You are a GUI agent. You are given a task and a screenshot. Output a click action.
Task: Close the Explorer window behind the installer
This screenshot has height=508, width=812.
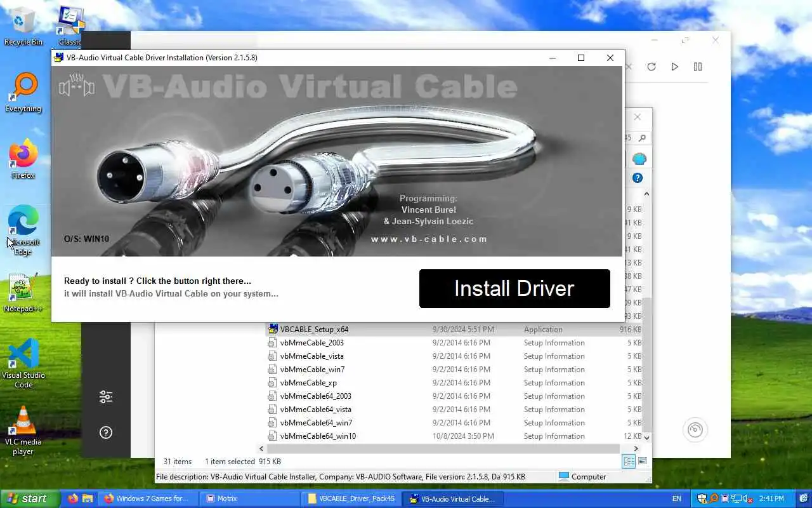(638, 117)
